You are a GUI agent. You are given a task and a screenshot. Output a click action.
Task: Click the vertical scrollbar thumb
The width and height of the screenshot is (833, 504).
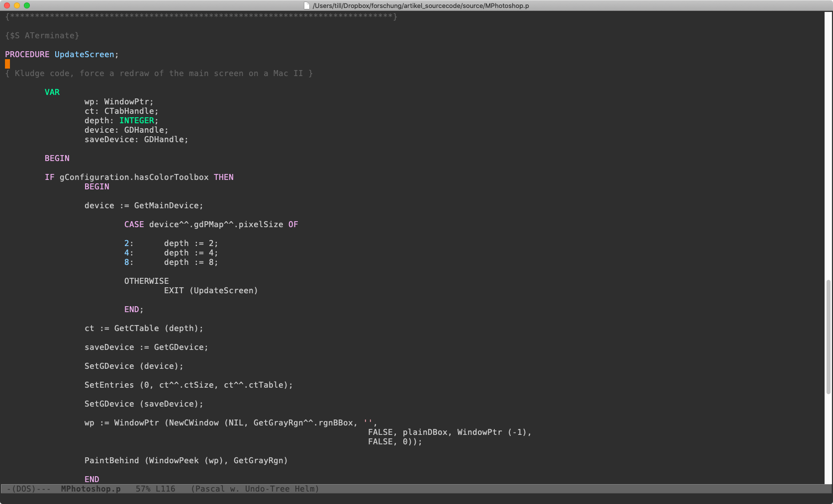click(828, 337)
